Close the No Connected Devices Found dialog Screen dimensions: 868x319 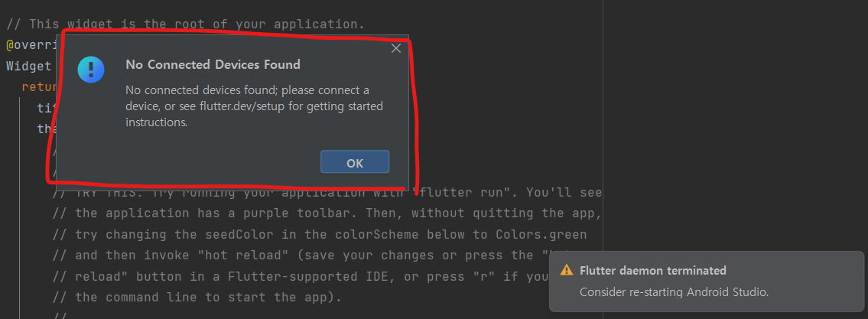click(396, 48)
